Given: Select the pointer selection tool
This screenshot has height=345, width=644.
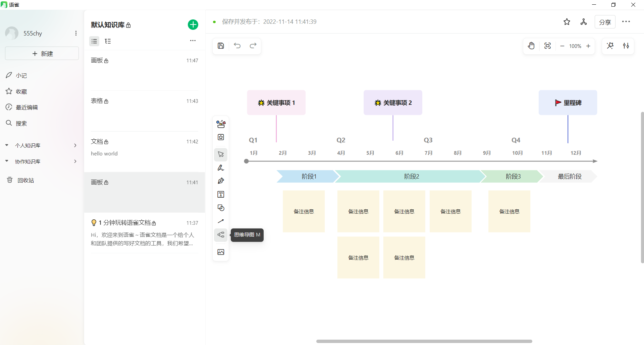Looking at the screenshot, I should pyautogui.click(x=221, y=154).
